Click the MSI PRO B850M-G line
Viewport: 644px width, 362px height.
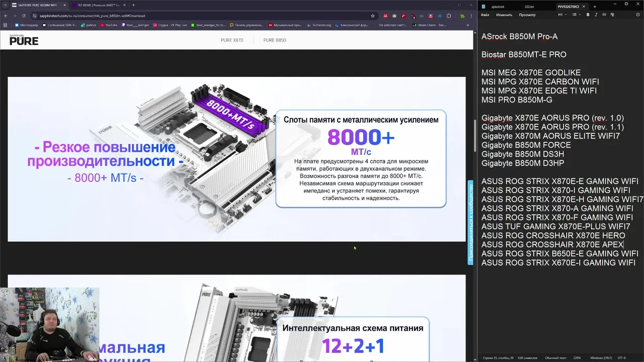tap(517, 100)
